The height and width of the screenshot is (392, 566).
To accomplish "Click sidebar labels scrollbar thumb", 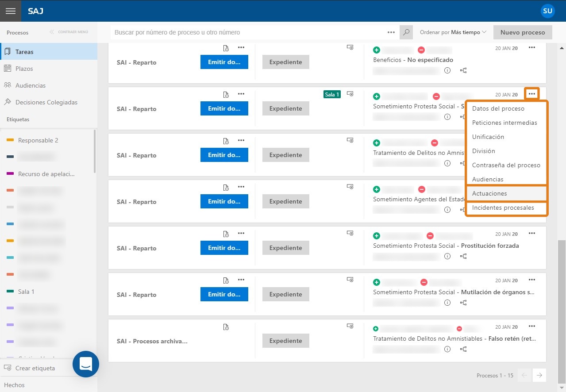I will [95, 151].
